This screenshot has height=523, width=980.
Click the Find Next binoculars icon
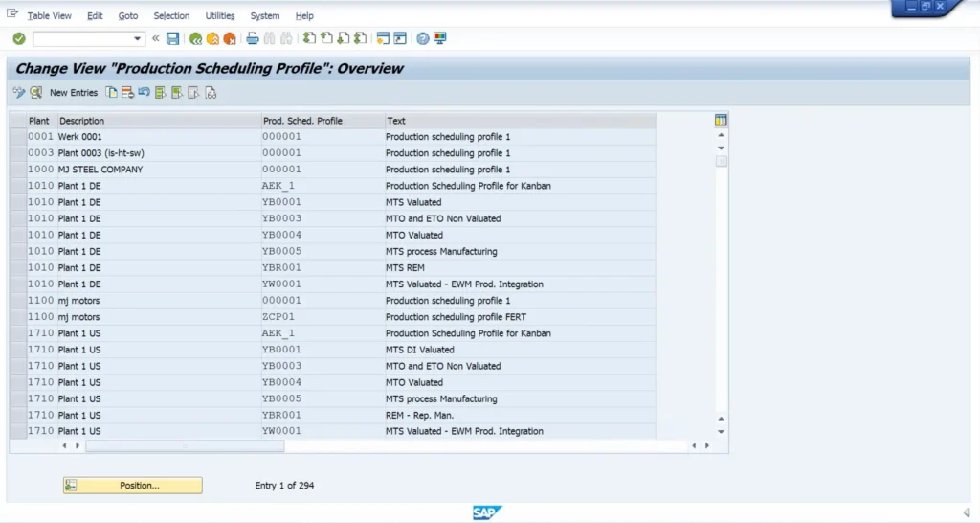click(x=286, y=38)
